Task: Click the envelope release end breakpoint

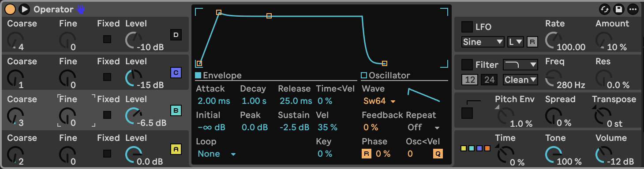Action: (385, 63)
